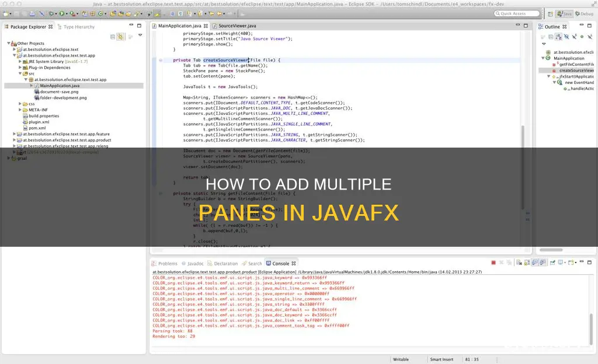Toggle Hide Non-Public Members in Outline
598x364 pixels.
pos(582,37)
